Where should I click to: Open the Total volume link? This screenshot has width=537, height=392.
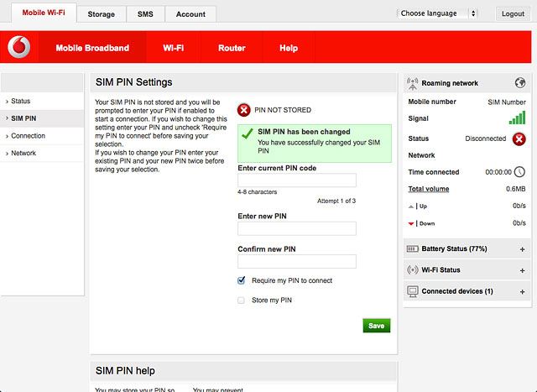click(429, 189)
